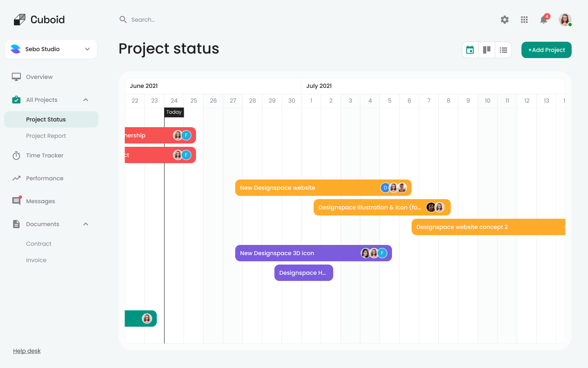The image size is (588, 368).
Task: Select the Project Report menu item
Action: point(46,135)
